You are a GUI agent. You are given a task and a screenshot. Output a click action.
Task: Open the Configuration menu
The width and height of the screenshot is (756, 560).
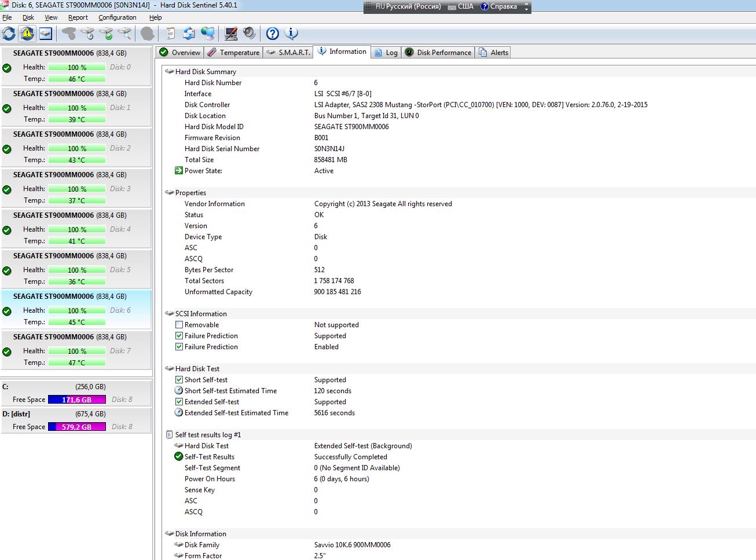118,17
